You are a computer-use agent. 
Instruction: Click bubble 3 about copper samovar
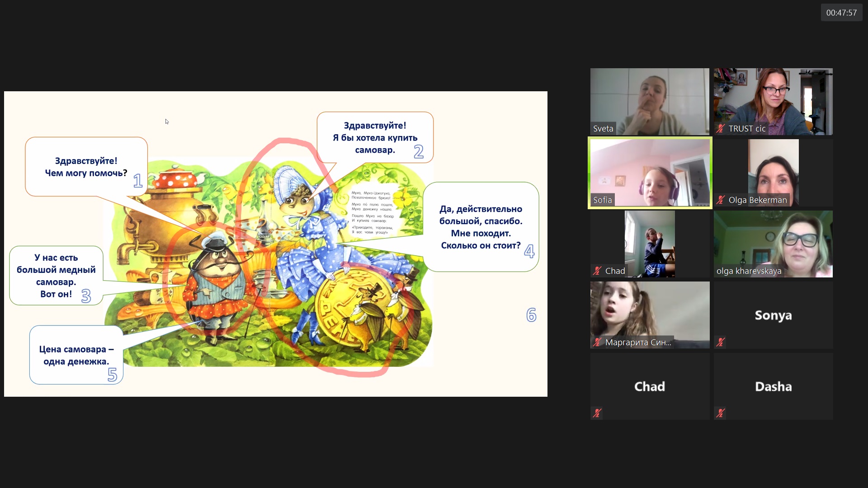point(56,276)
